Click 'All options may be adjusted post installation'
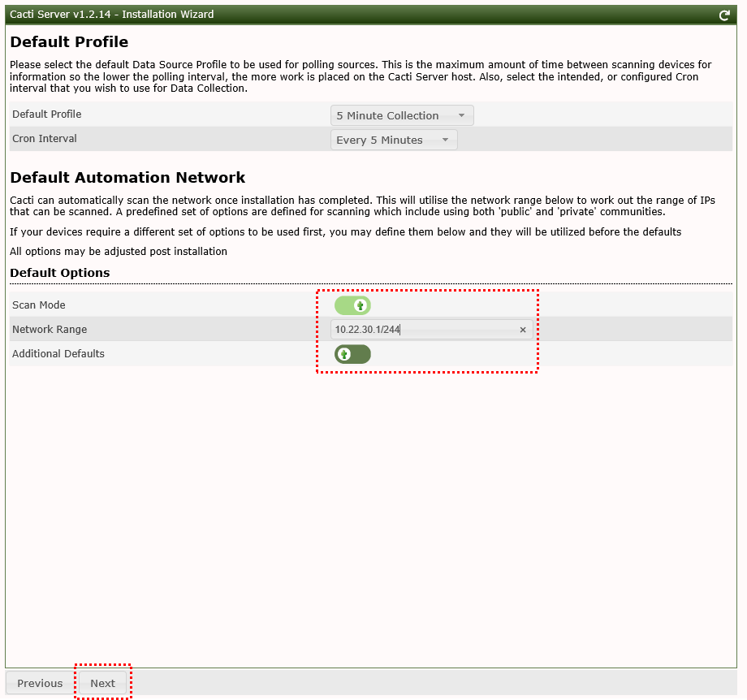Image resolution: width=747 pixels, height=700 pixels. [x=119, y=251]
